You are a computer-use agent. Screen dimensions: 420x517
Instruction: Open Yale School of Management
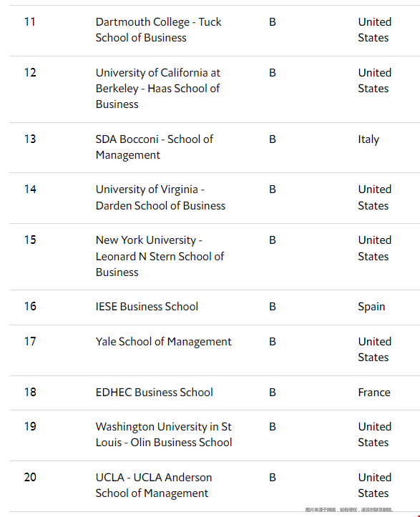click(x=164, y=342)
